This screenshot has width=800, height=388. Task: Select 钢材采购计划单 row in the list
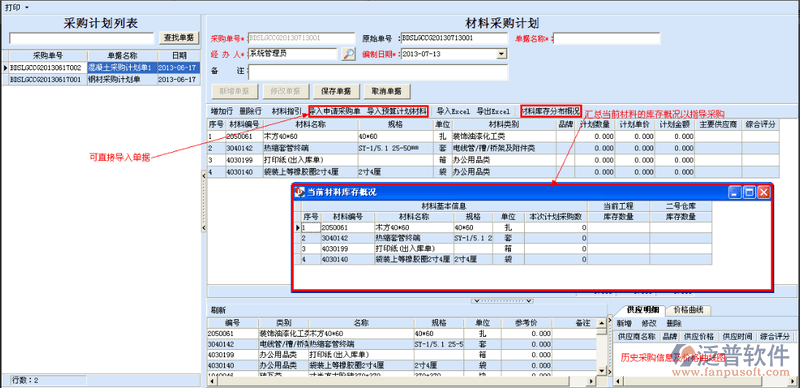(103, 80)
